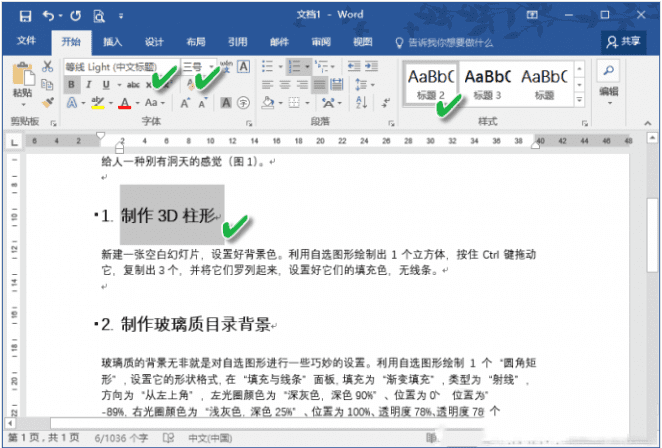Click yellow text highlight color button

(98, 103)
